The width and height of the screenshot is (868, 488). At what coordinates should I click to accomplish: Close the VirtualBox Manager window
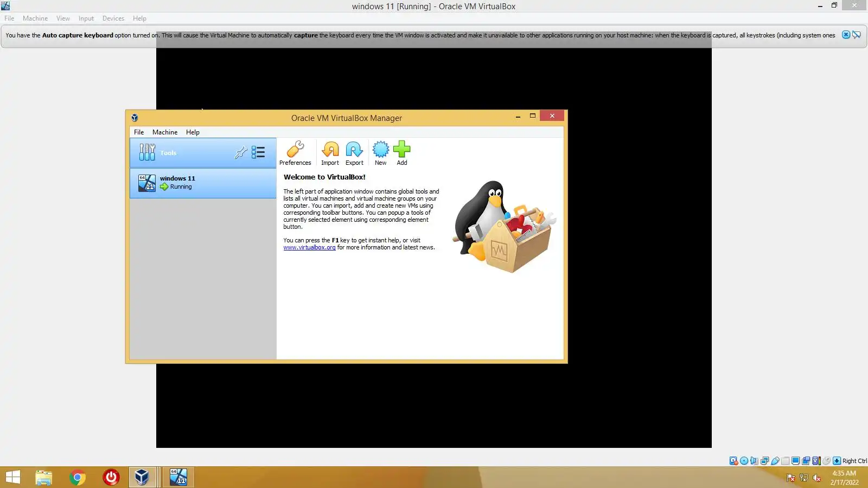click(x=552, y=115)
